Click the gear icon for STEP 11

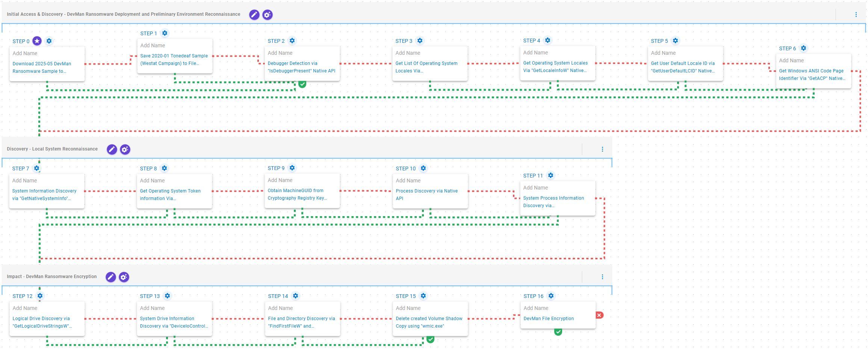[x=550, y=175]
